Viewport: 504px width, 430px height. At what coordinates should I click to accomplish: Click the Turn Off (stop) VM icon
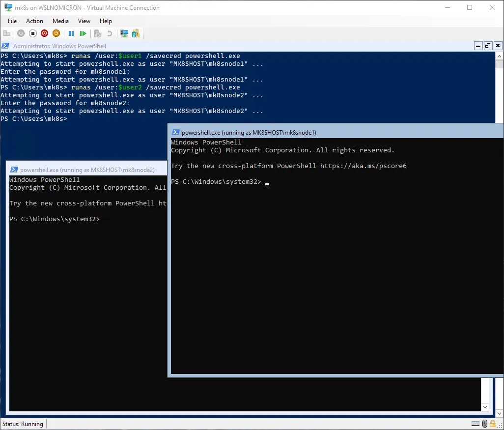click(33, 33)
